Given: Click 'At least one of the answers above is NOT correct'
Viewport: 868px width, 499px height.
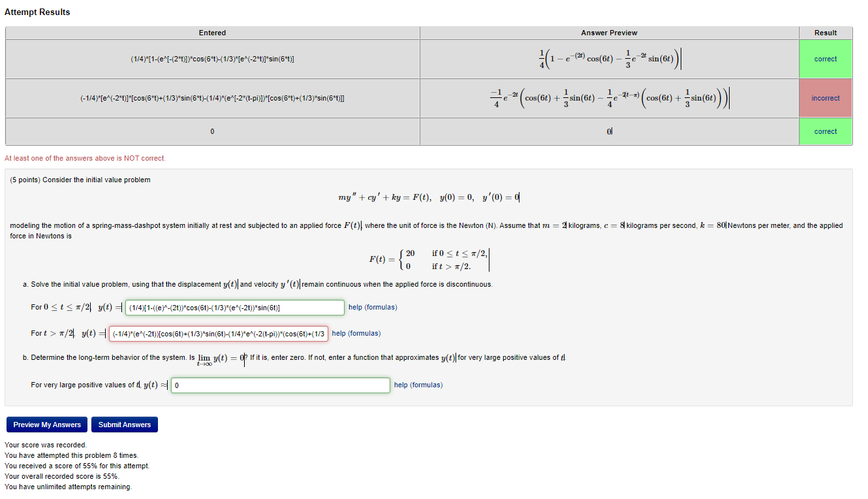Looking at the screenshot, I should tap(85, 158).
